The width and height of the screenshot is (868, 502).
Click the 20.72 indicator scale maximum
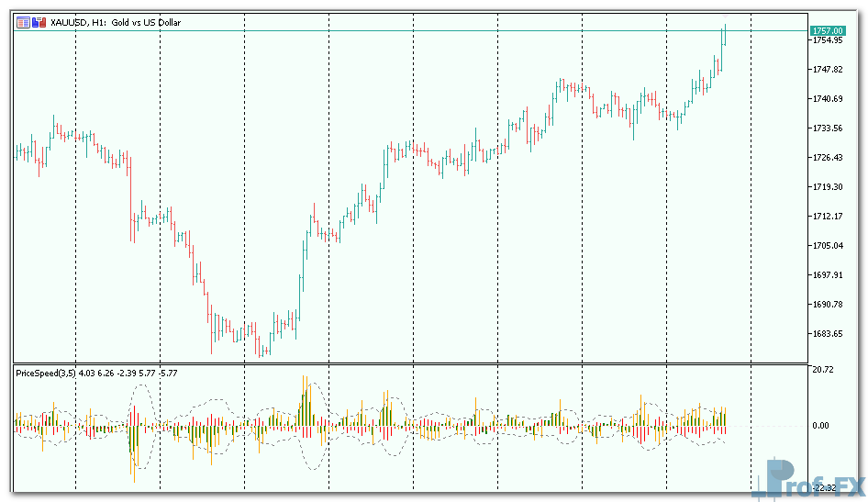point(822,370)
